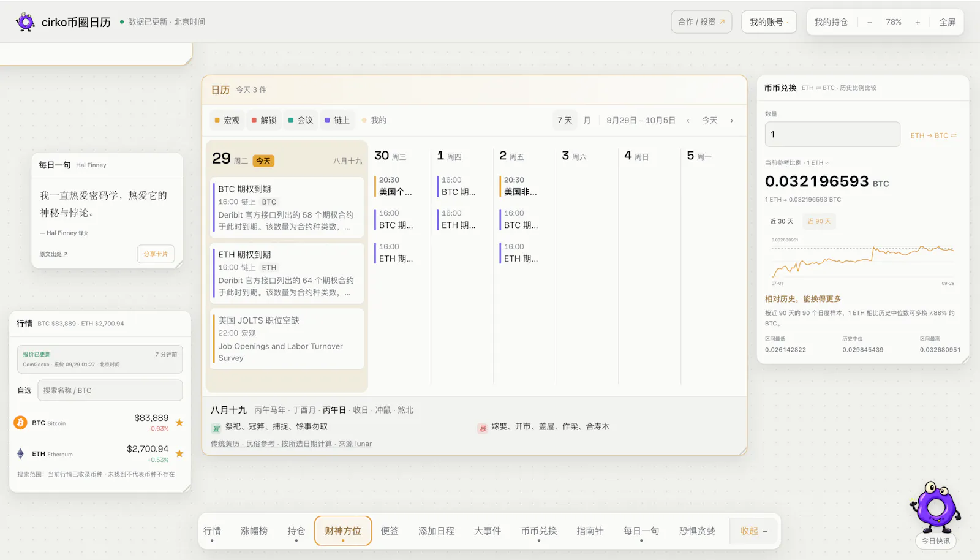Focus the 搜索名称 / BTC search field
980x560 pixels.
110,390
